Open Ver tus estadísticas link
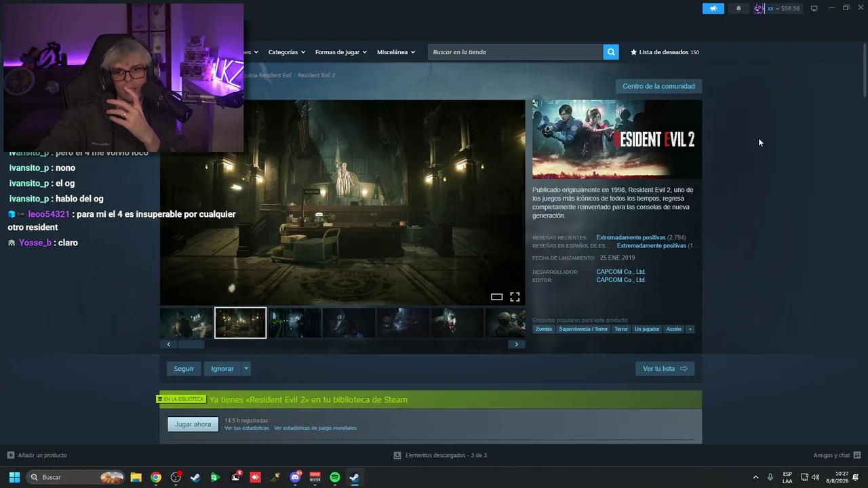868x488 pixels. tap(247, 428)
